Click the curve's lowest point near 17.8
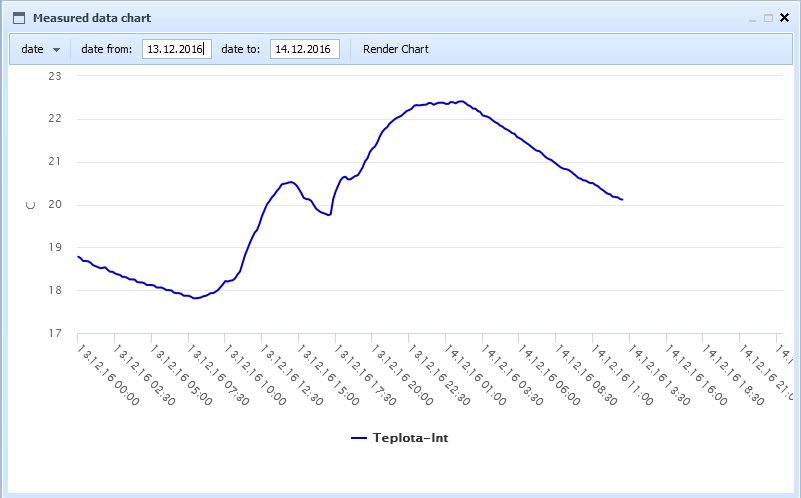Image resolution: width=801 pixels, height=498 pixels. click(x=195, y=298)
